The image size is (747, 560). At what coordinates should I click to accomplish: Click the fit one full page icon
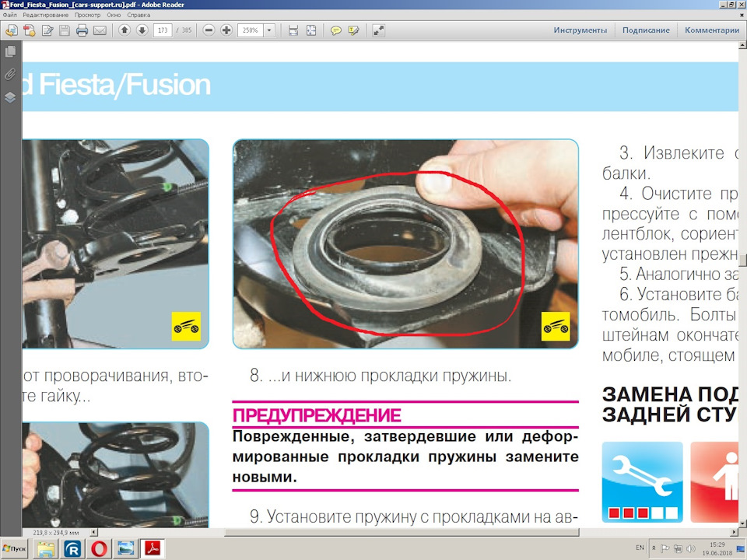click(x=311, y=30)
